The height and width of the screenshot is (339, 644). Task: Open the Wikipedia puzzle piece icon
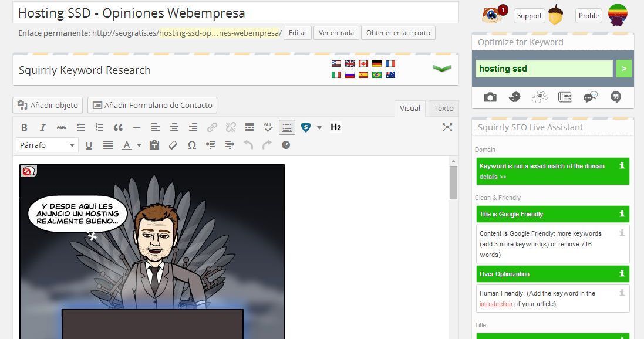click(x=540, y=97)
